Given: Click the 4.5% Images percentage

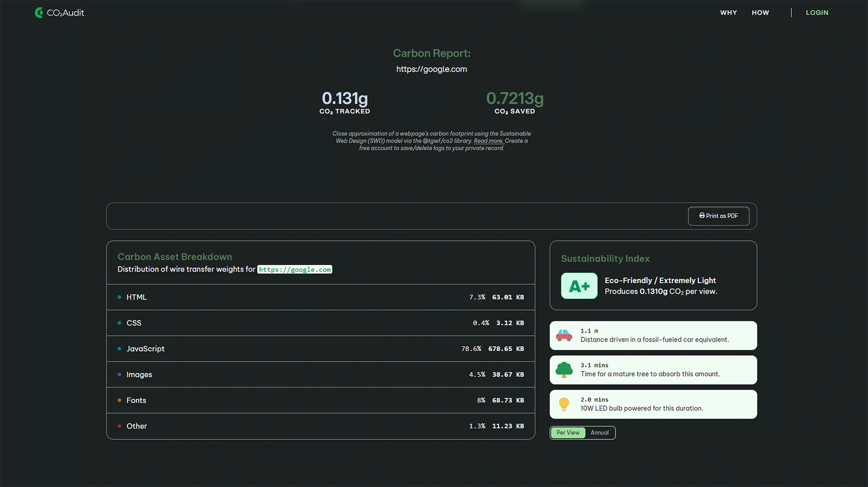Looking at the screenshot, I should 477,375.
